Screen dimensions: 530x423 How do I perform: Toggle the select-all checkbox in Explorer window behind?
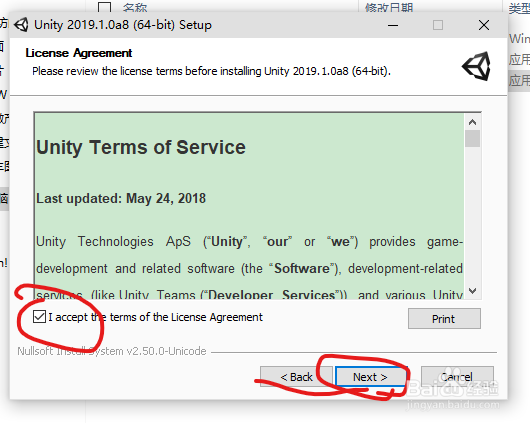coord(104,7)
